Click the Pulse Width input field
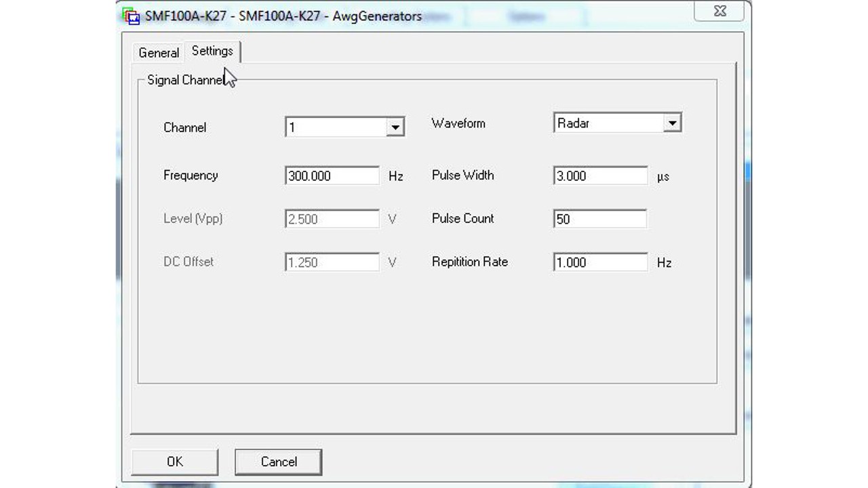Screen dimensions: 868x488 (601, 176)
